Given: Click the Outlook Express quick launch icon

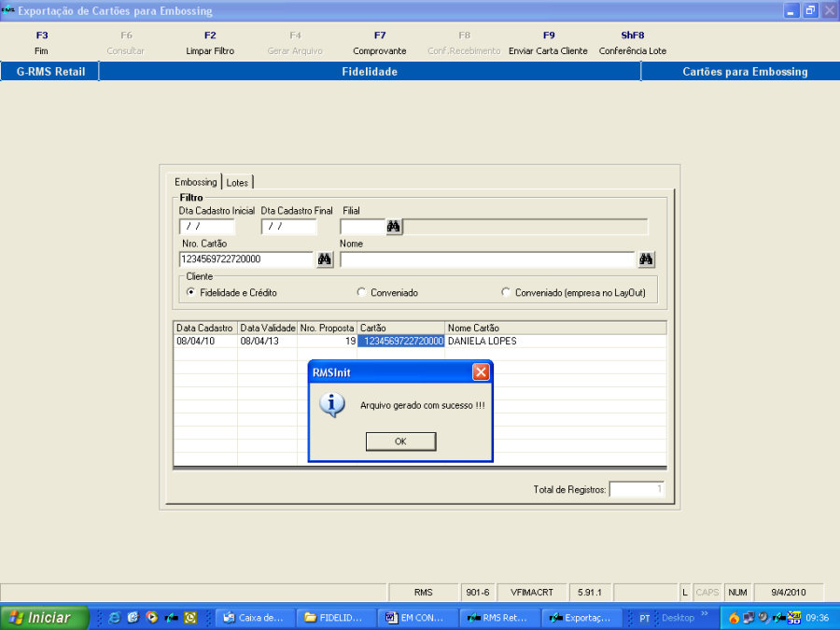Looking at the screenshot, I should coord(133,618).
